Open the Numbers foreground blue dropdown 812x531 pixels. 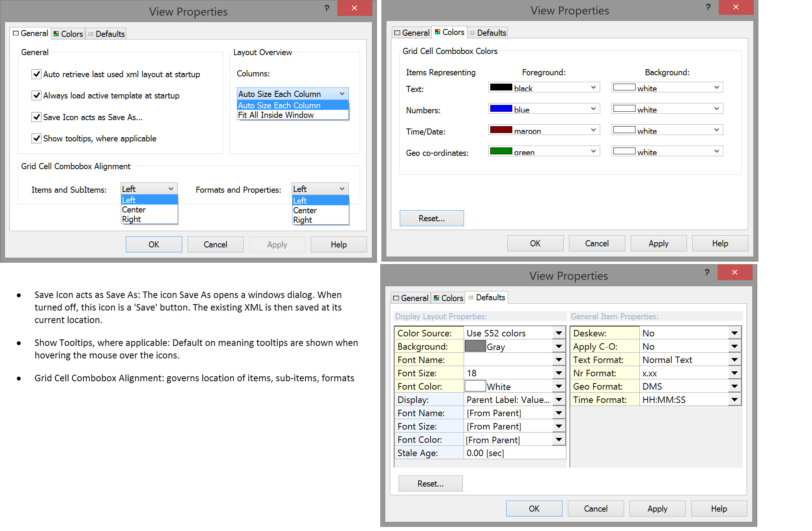coord(593,109)
